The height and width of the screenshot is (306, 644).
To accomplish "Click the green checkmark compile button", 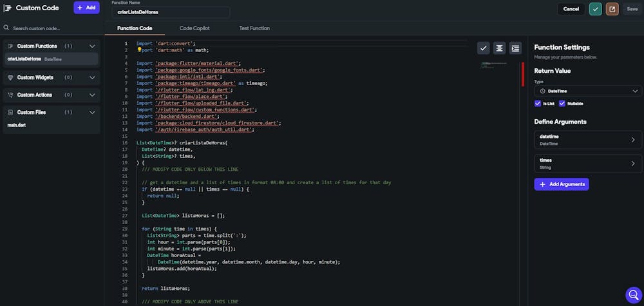I will 596,9.
